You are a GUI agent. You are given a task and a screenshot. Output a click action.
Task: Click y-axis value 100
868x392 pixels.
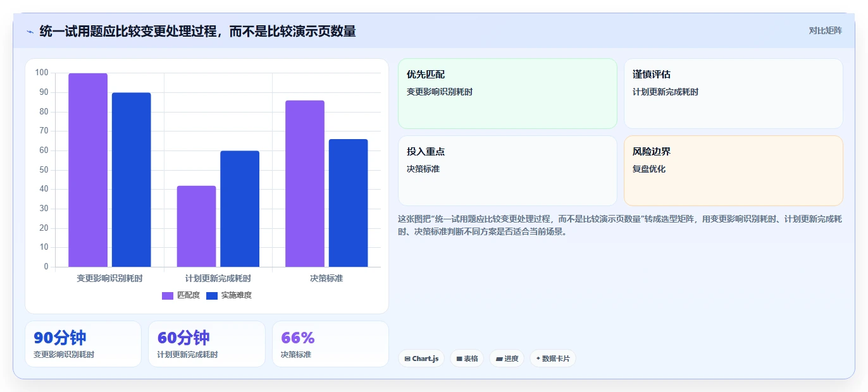42,73
